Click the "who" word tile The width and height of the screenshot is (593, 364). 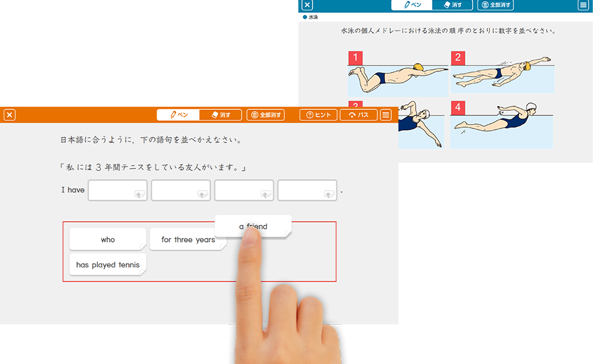coord(107,239)
